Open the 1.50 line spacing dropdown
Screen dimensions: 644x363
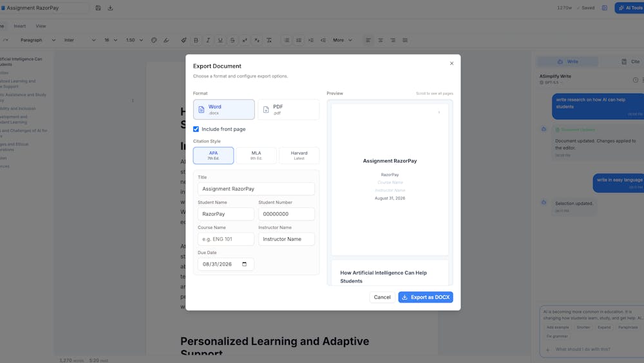[x=135, y=40]
